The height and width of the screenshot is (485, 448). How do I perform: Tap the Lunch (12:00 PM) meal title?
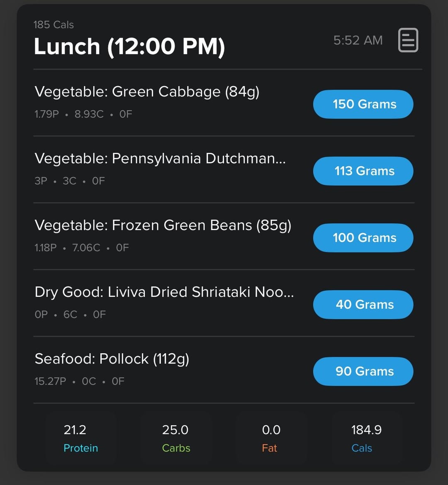click(x=129, y=46)
